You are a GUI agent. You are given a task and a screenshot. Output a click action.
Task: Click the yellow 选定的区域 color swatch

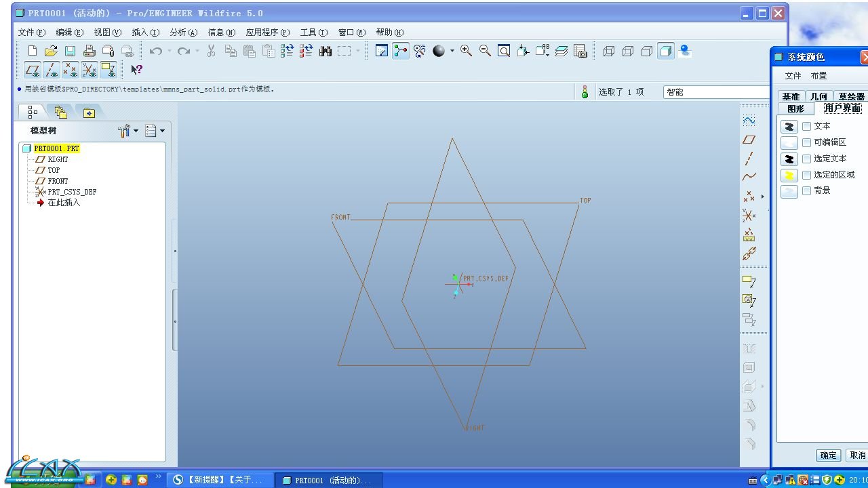[789, 175]
